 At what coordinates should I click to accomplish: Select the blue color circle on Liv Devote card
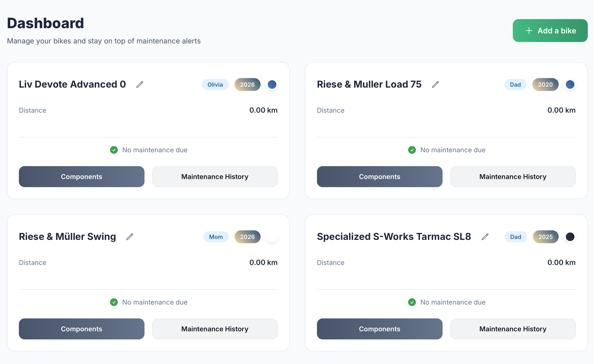(x=272, y=84)
